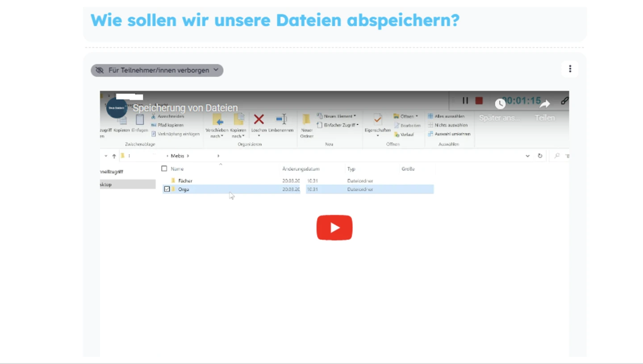Click the Neuer Ordner folder icon

tap(306, 120)
